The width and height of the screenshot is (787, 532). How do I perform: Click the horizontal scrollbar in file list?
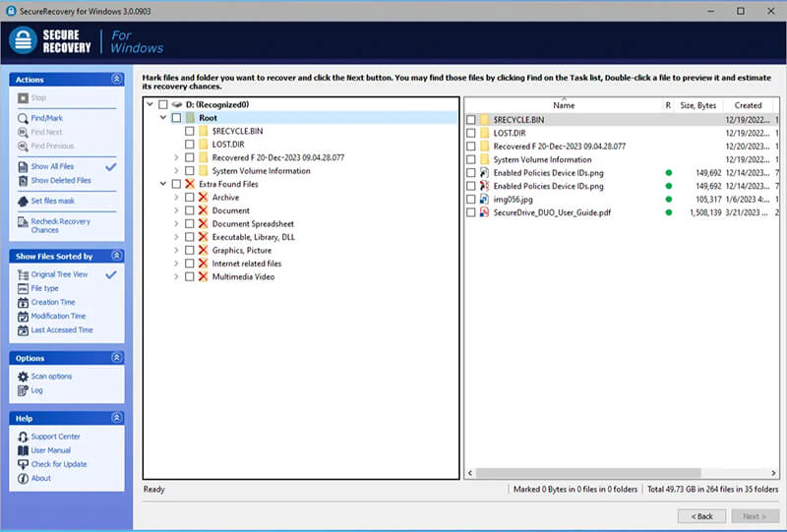[588, 473]
